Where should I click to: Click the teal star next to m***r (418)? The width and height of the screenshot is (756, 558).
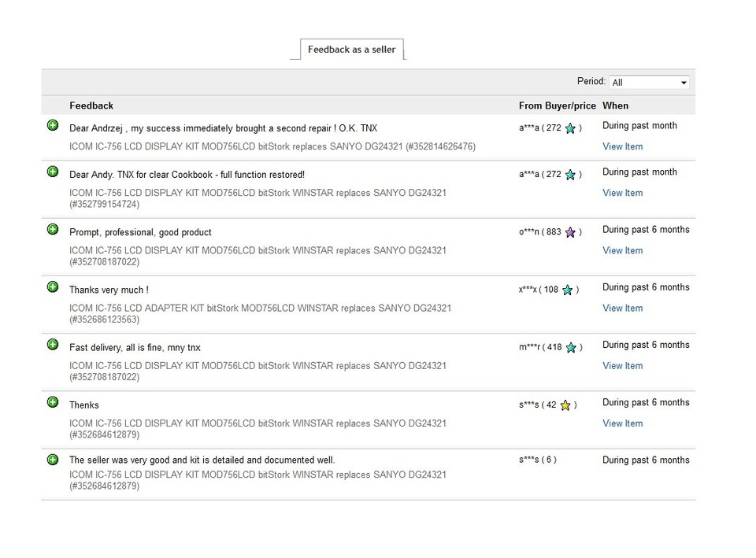point(570,347)
